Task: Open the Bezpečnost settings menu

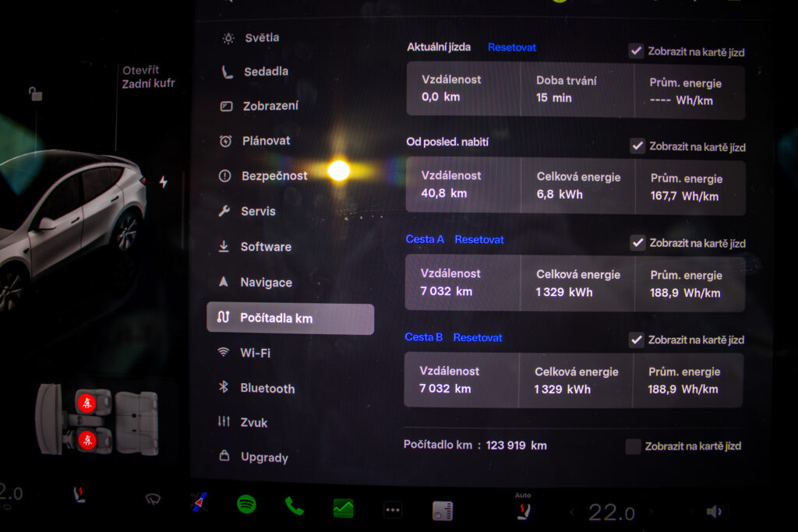Action: point(274,176)
